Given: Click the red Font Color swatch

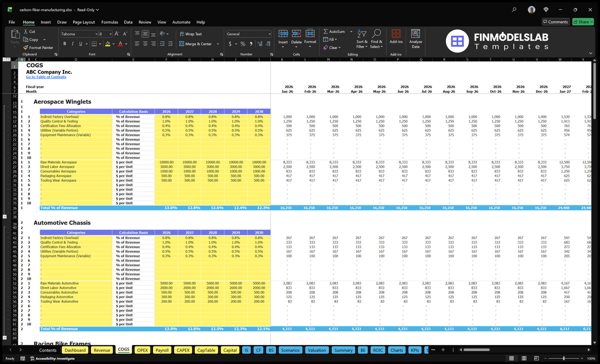Looking at the screenshot, I should [x=120, y=44].
